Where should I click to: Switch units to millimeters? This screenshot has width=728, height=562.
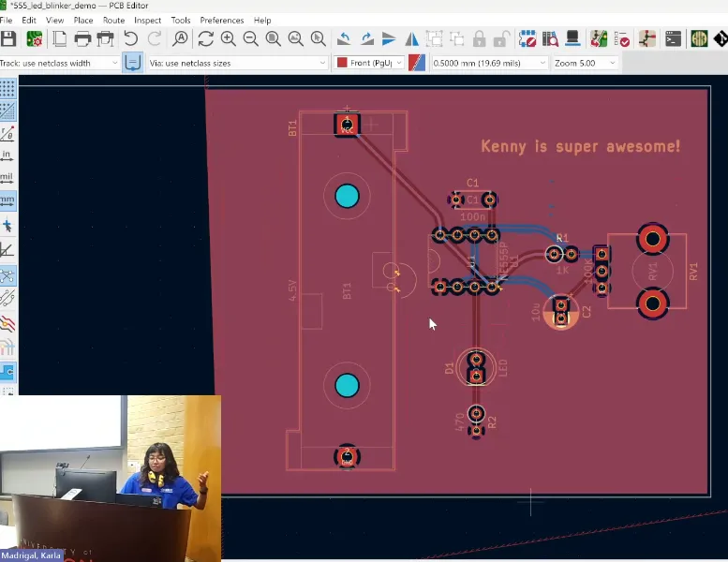tap(7, 200)
